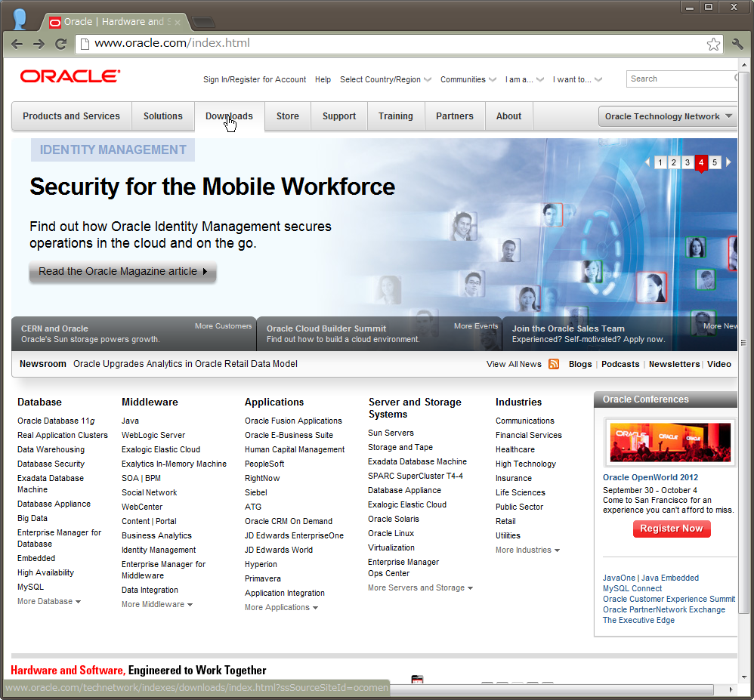Open the browser wrench settings menu
Image resolution: width=754 pixels, height=700 pixels.
(737, 45)
